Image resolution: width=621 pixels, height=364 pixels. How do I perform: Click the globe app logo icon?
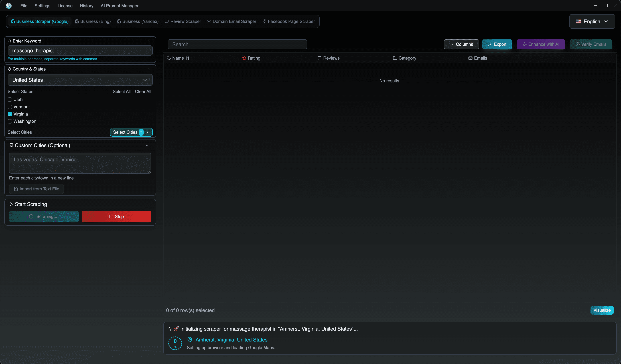click(9, 6)
